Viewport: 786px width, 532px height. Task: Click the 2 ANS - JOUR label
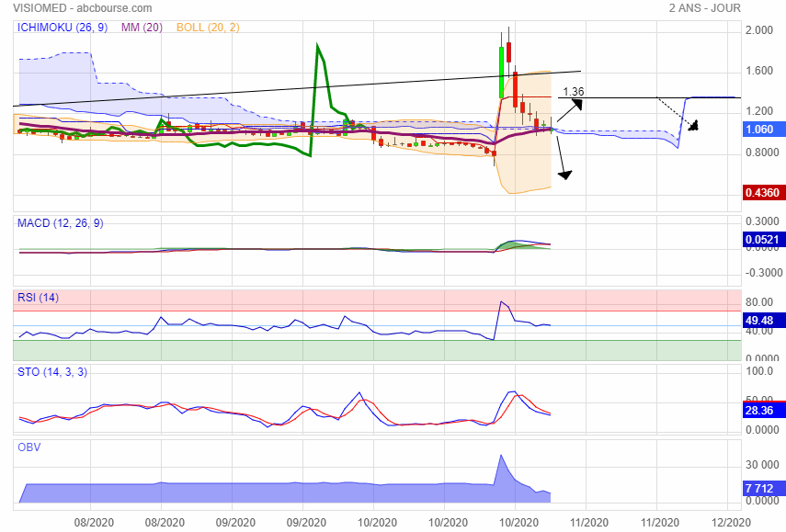704,8
